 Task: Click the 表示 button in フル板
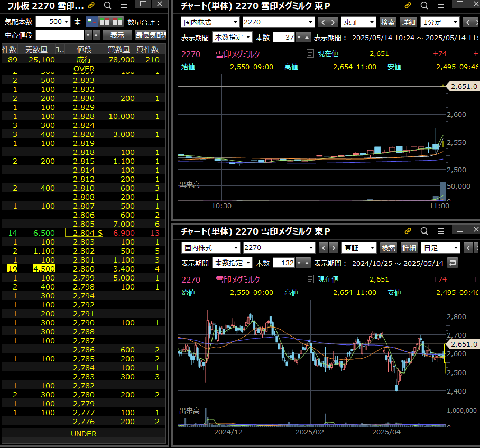[117, 35]
